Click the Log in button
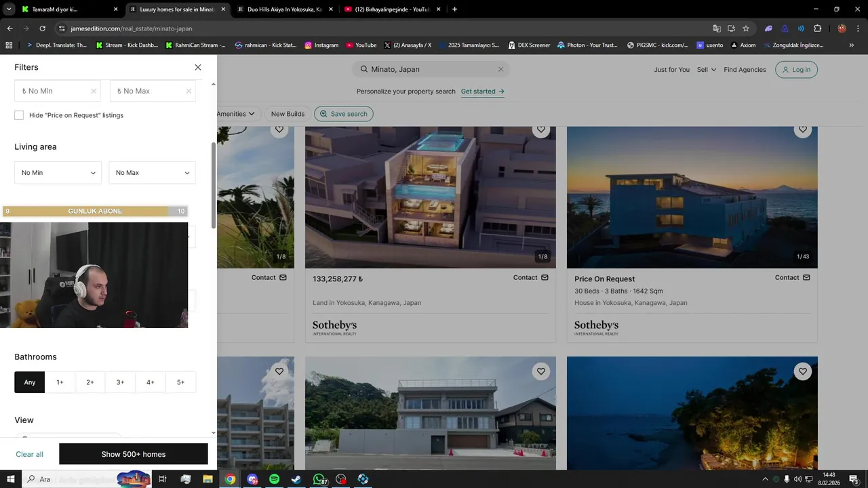The width and height of the screenshot is (868, 488). [x=796, y=70]
